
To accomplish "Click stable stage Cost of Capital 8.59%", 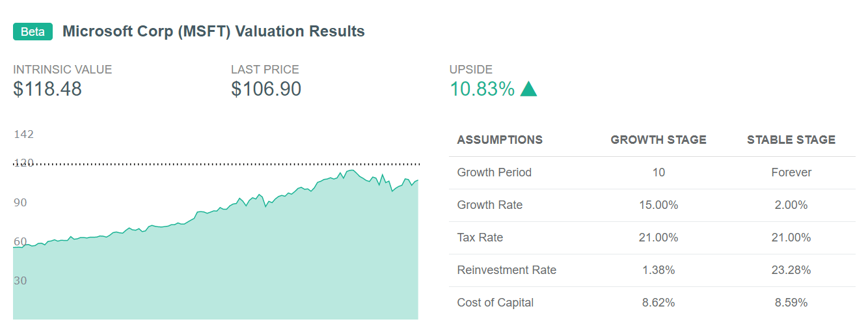I will point(791,303).
